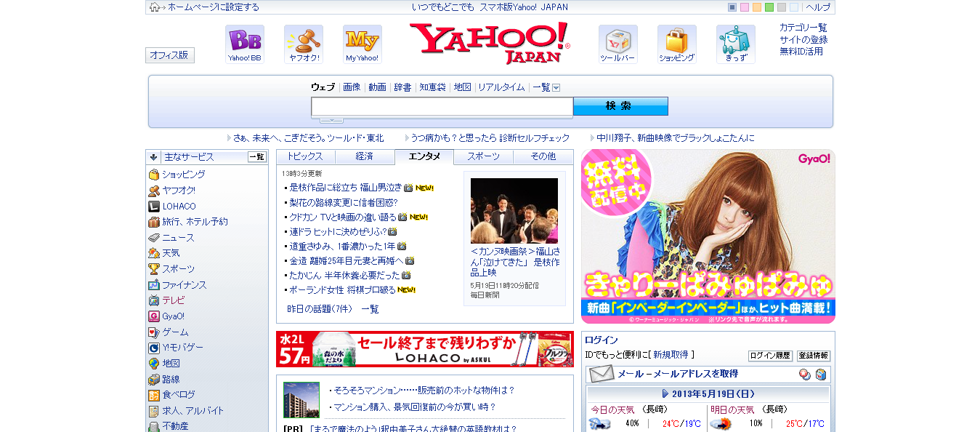Open the Shopping bag icon
This screenshot has height=432, width=980.
677,44
